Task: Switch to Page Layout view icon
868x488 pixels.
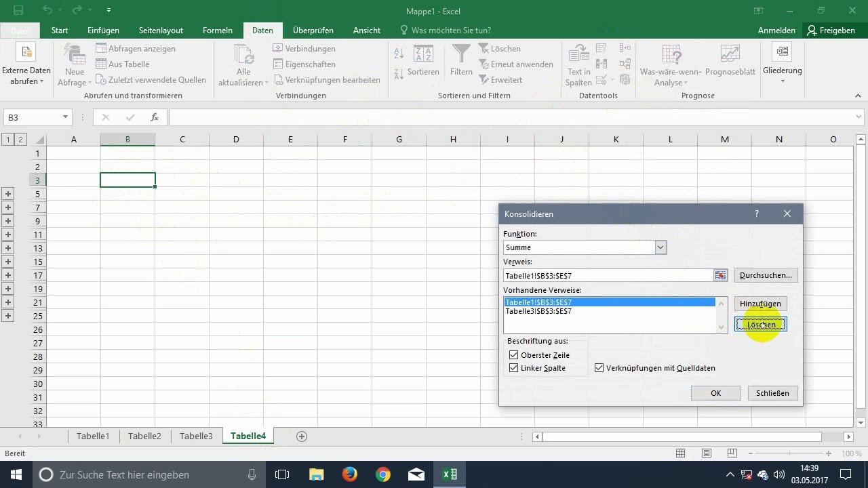Action: tap(707, 453)
